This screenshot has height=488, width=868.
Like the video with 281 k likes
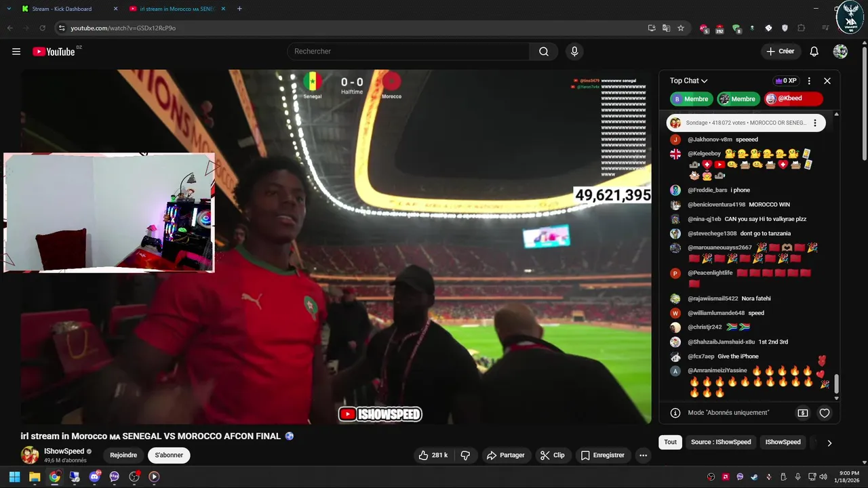(433, 455)
